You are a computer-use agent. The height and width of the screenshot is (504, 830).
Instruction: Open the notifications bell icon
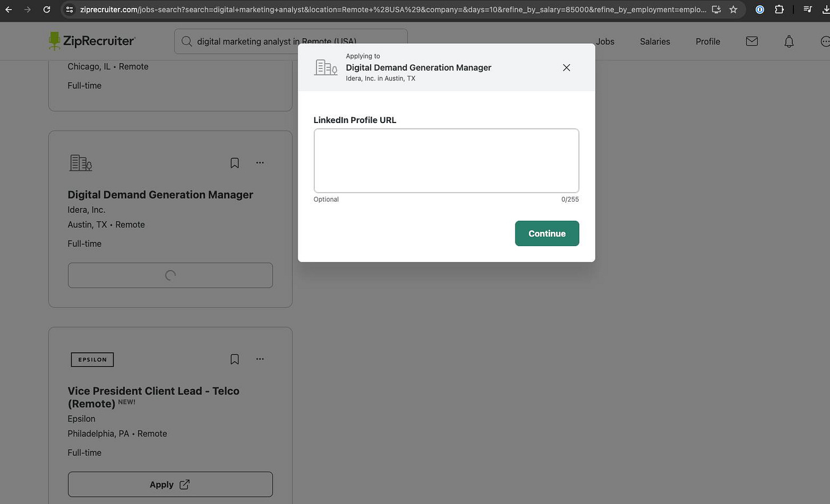click(789, 41)
